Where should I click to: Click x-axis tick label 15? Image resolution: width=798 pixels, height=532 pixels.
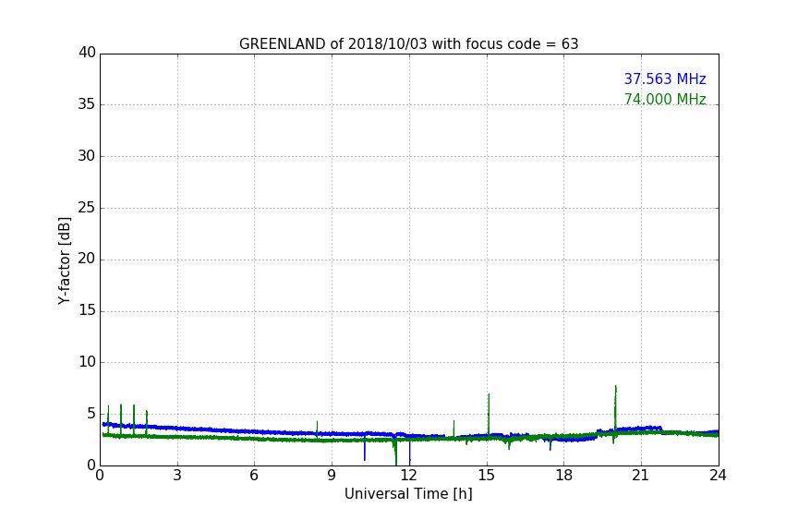(x=487, y=476)
